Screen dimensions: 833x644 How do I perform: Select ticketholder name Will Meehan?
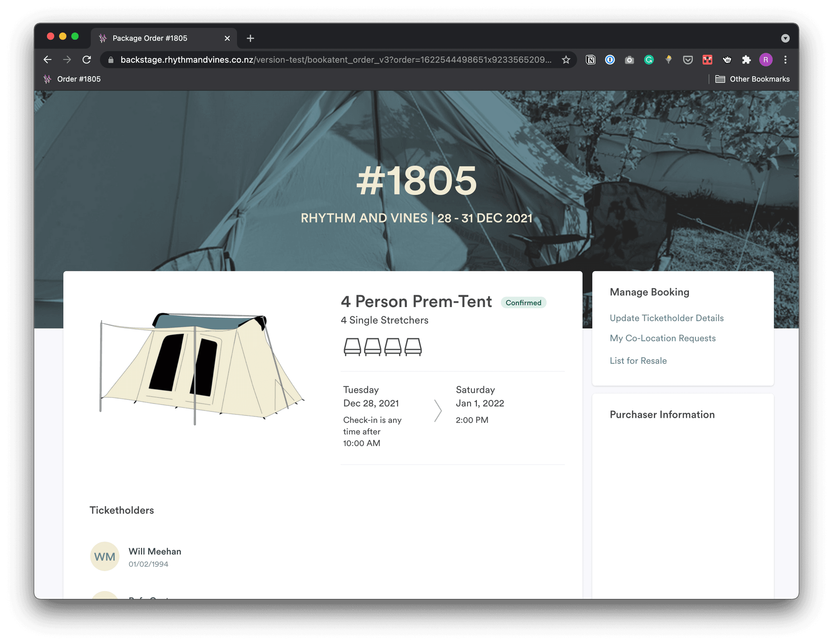pyautogui.click(x=155, y=552)
